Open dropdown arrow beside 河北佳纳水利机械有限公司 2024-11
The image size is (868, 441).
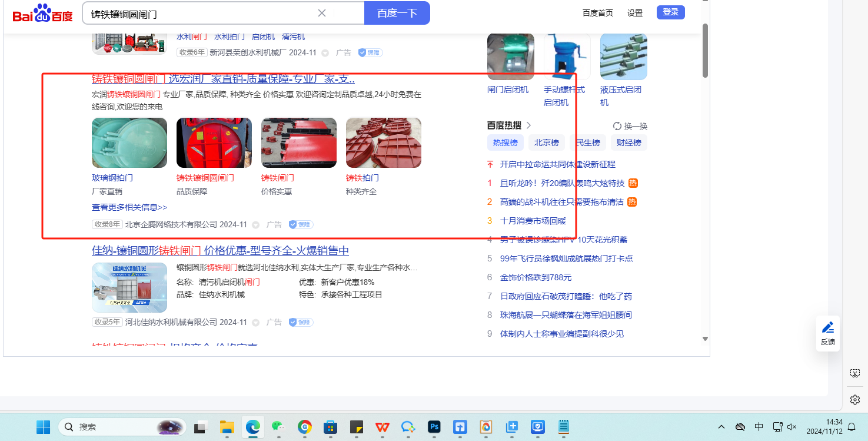coord(256,323)
